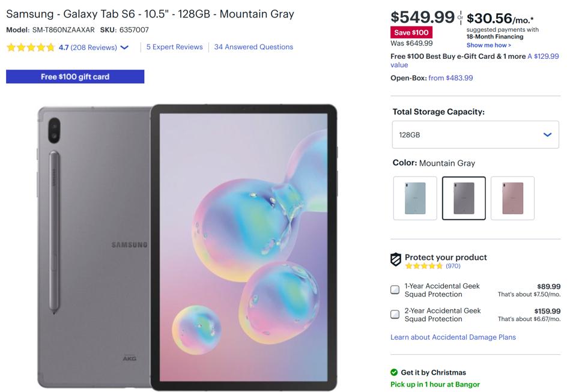The height and width of the screenshot is (392, 576).
Task: Click the Protect your product shield icon
Action: 396,259
